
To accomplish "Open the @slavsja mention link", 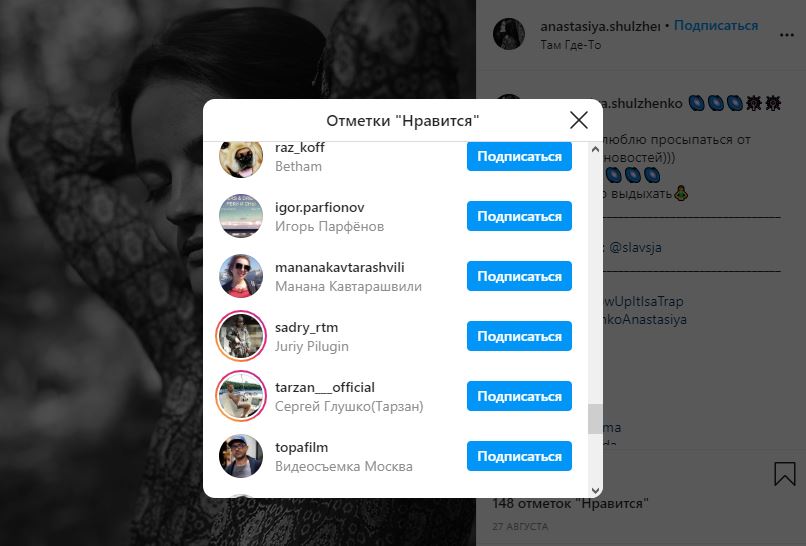I will pos(635,247).
